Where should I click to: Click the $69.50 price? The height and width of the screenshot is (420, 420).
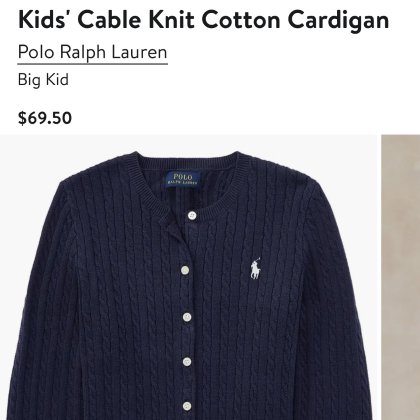45,118
